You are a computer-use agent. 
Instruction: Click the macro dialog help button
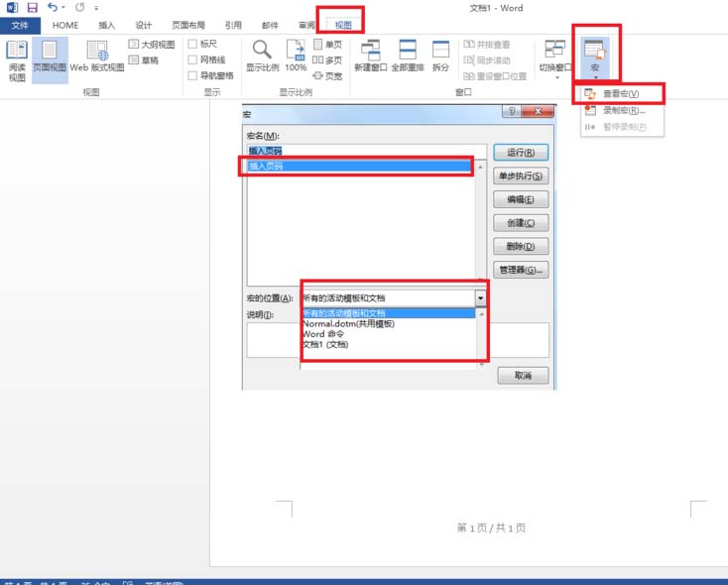click(x=512, y=111)
